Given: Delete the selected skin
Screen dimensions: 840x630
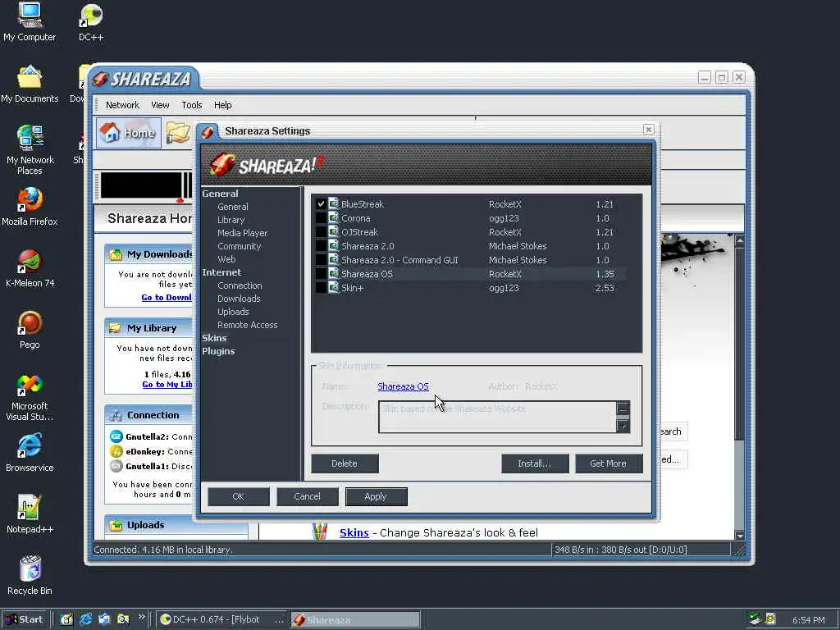Looking at the screenshot, I should [345, 463].
